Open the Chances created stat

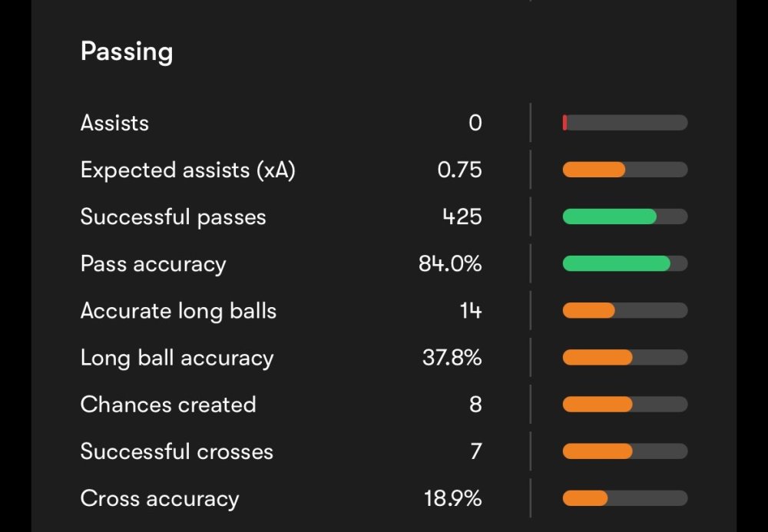click(x=168, y=405)
